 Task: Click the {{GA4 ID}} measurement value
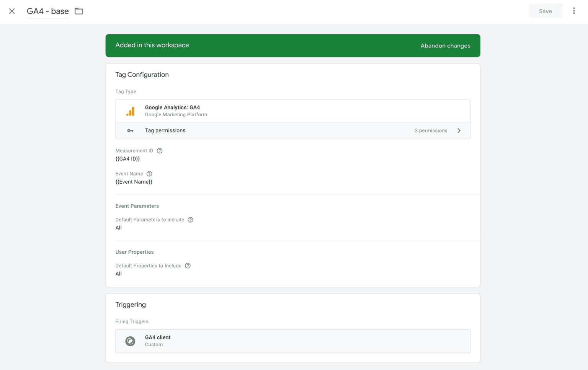coord(127,159)
